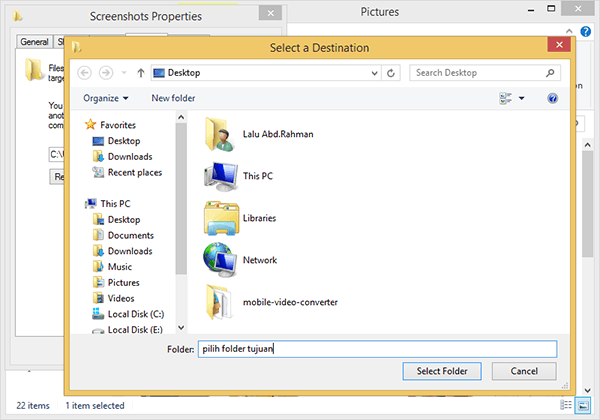The width and height of the screenshot is (600, 420).
Task: Collapse the ribbon in Pictures window
Action: 569,31
